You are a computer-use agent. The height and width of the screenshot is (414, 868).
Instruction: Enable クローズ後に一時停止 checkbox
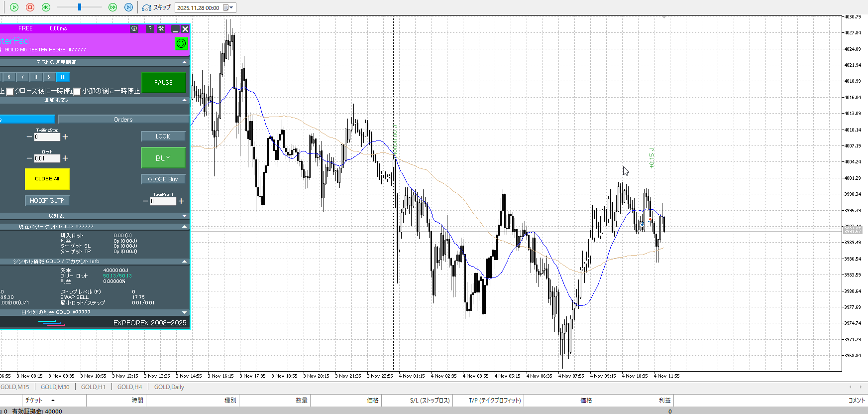[9, 91]
